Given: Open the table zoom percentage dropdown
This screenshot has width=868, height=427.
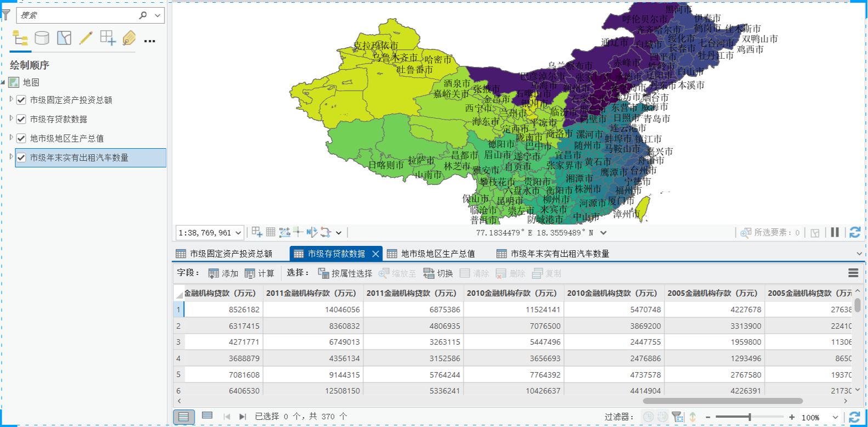Looking at the screenshot, I should click(x=836, y=418).
